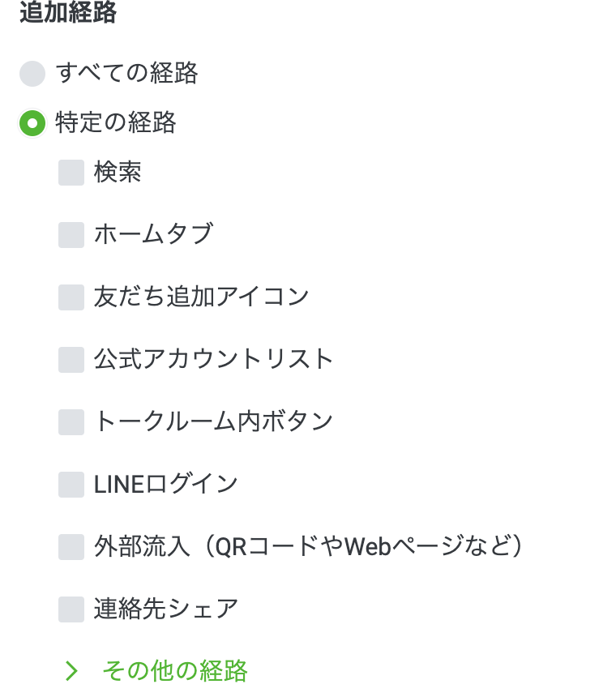The width and height of the screenshot is (616, 697).
Task: Expand その他の経路 using the chevron arrow
Action: click(71, 671)
